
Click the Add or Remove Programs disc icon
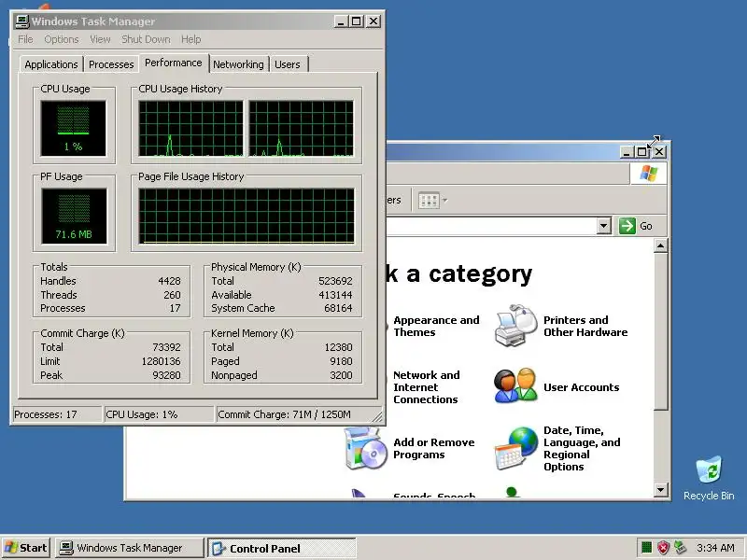pyautogui.click(x=365, y=448)
